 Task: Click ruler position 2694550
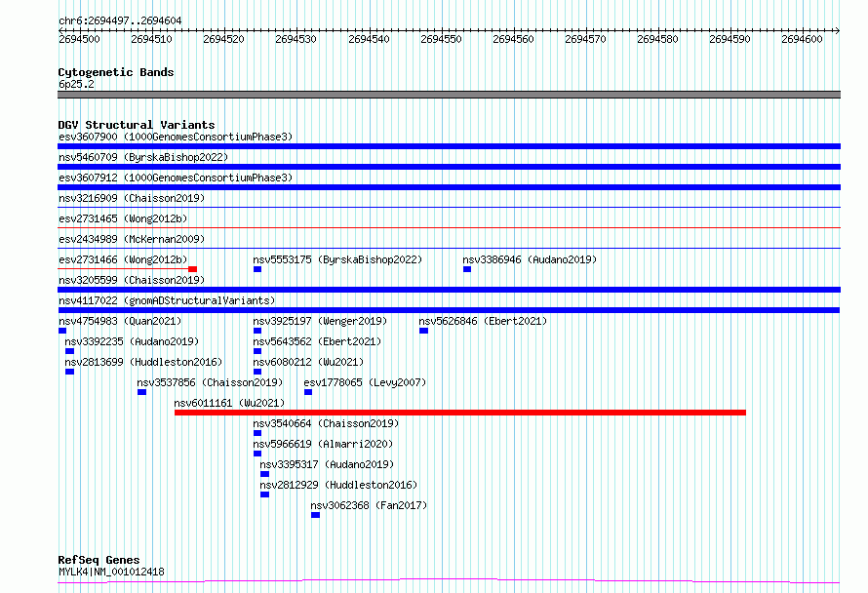tap(441, 39)
